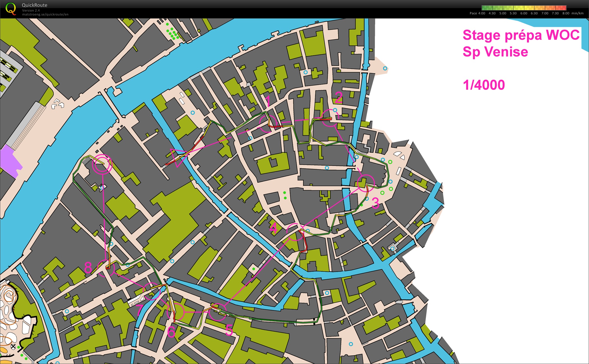Click the 1/4000 map scale text
This screenshot has height=364, width=589.
[x=484, y=85]
